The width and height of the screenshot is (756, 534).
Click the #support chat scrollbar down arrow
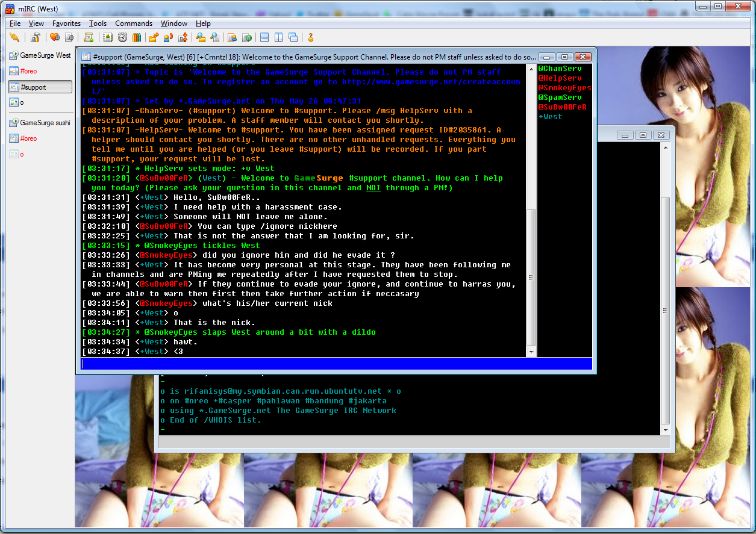point(531,352)
